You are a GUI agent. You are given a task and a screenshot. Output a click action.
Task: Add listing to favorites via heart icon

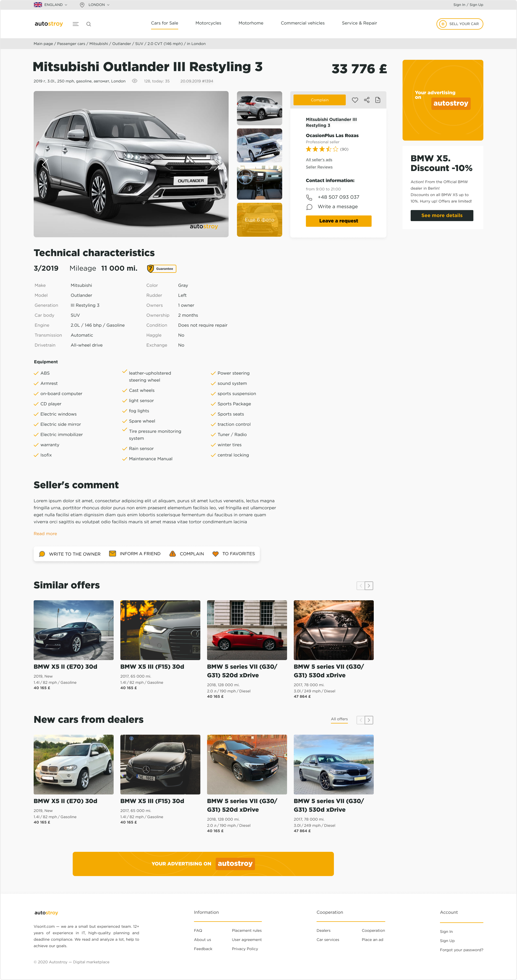point(355,100)
